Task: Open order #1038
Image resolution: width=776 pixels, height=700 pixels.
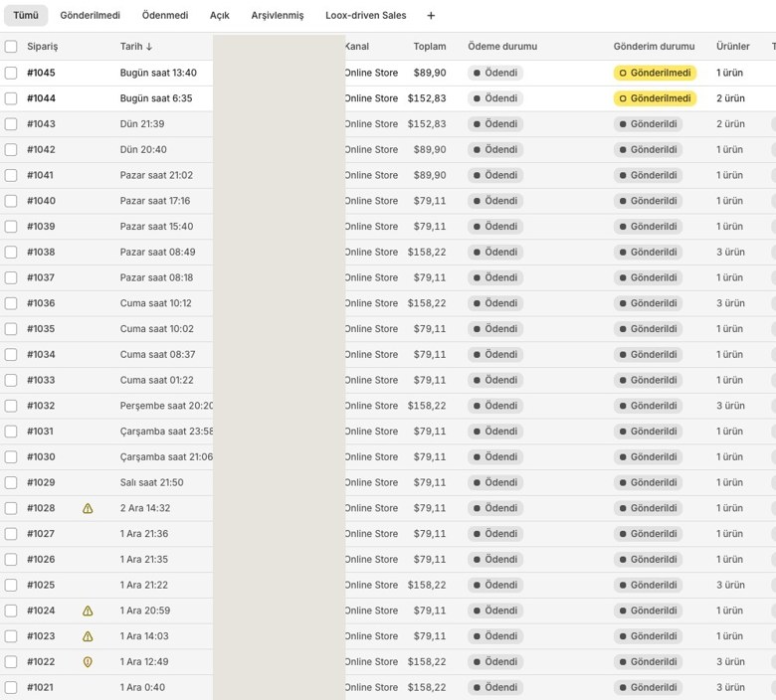Action: coord(41,253)
